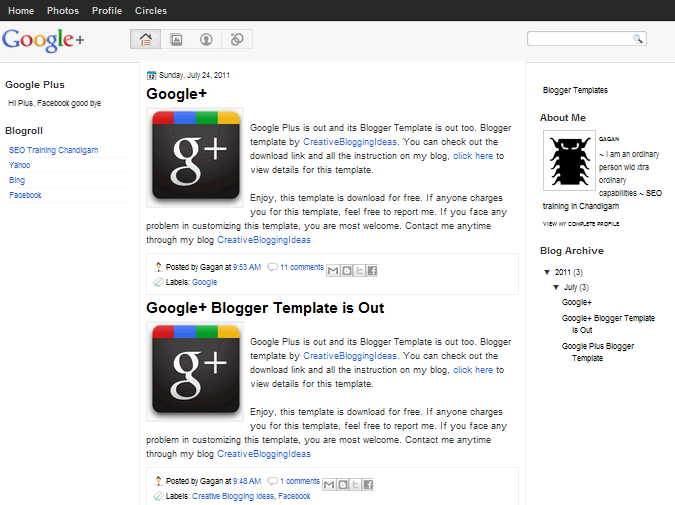Image resolution: width=675 pixels, height=505 pixels.
Task: Open Bing blogroll link
Action: [x=17, y=180]
